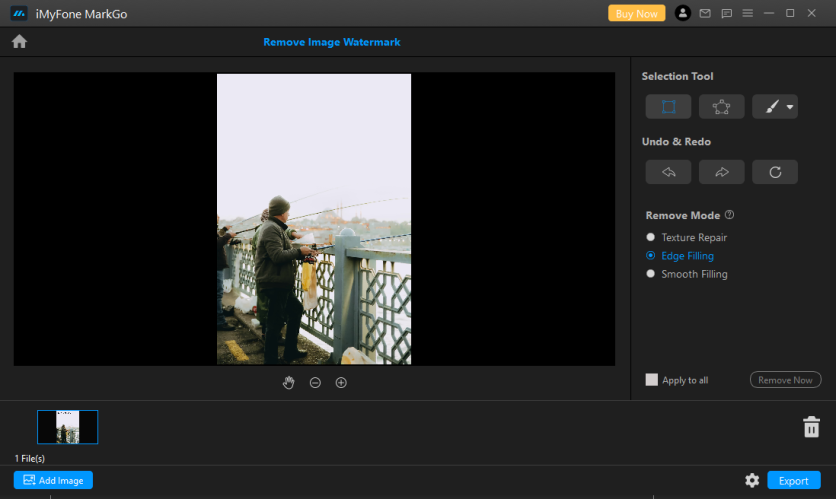This screenshot has height=499, width=836.
Task: Minimize the MarkGo window
Action: [769, 13]
